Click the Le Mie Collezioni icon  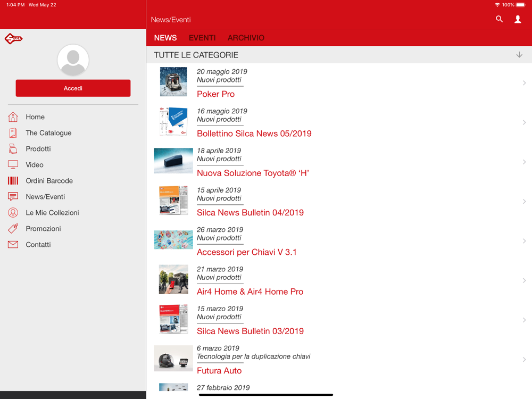[x=13, y=213]
